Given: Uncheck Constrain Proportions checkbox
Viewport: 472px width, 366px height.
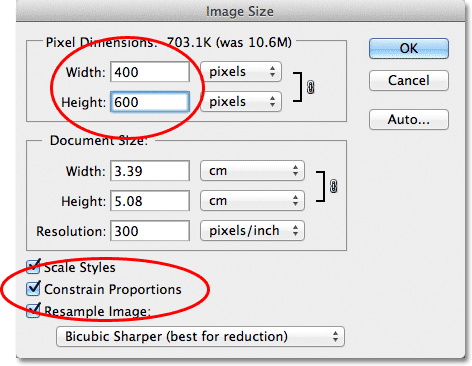Looking at the screenshot, I should click(33, 289).
